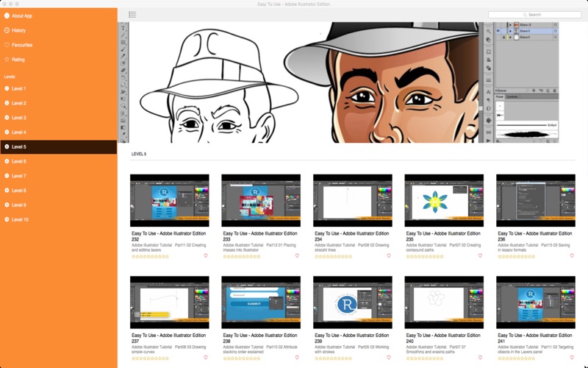
Task: Toggle favourite heart on tutorial 233
Action: coord(297,256)
